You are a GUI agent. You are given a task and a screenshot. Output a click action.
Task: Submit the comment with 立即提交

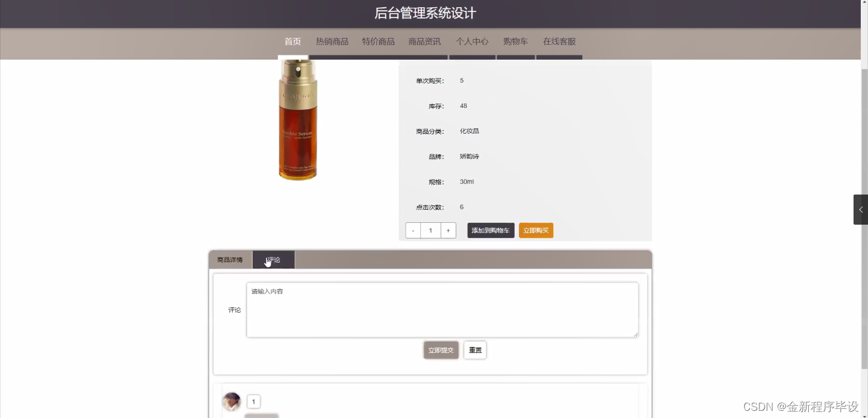click(x=441, y=349)
